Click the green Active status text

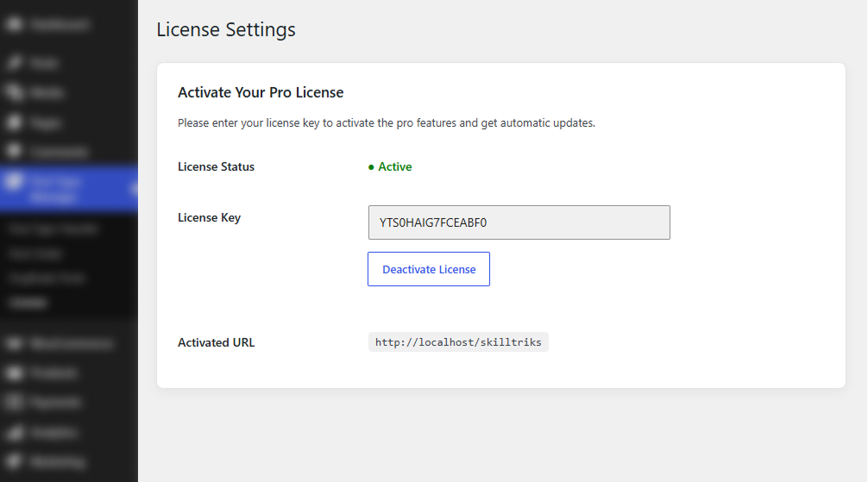click(394, 166)
